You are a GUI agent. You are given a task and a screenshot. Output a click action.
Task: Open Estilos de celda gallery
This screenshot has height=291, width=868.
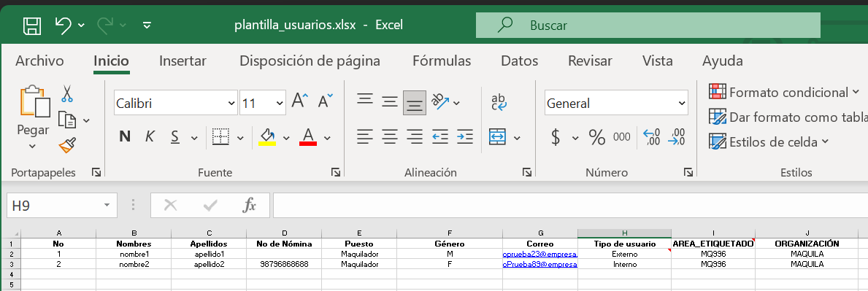click(x=769, y=141)
